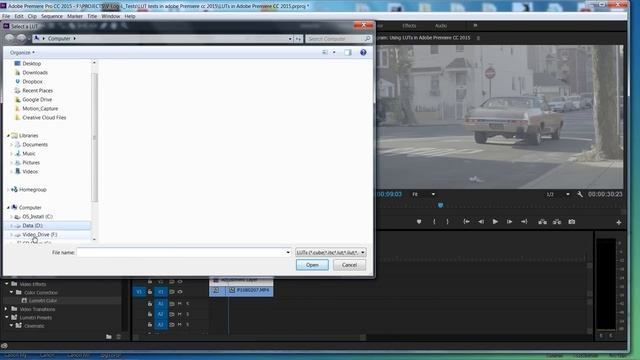Toggle sync lock on track V1
640x360 pixels.
click(x=172, y=292)
